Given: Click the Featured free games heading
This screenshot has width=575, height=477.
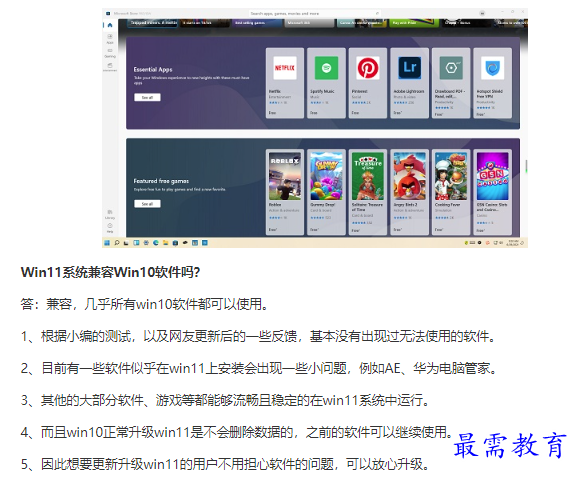Looking at the screenshot, I should (x=161, y=181).
